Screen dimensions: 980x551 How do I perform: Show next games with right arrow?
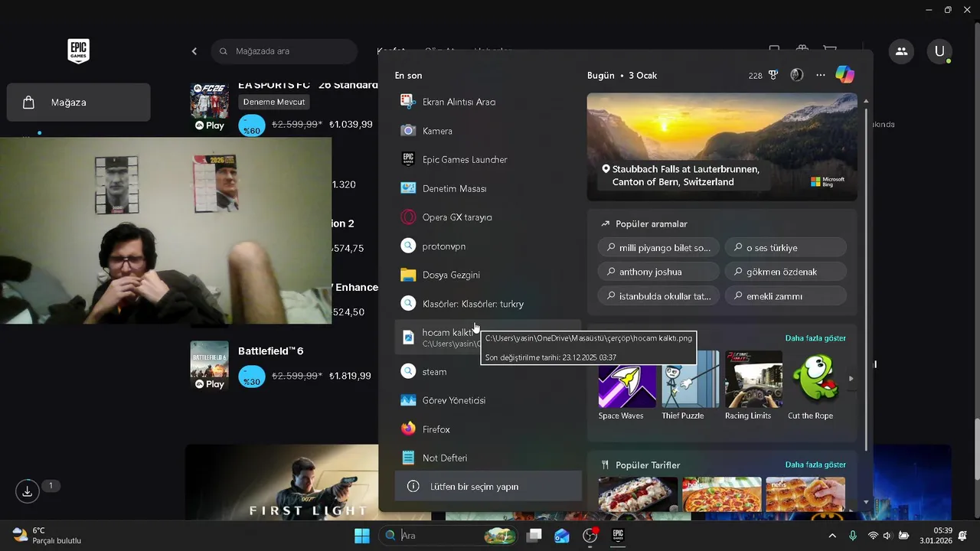[851, 379]
